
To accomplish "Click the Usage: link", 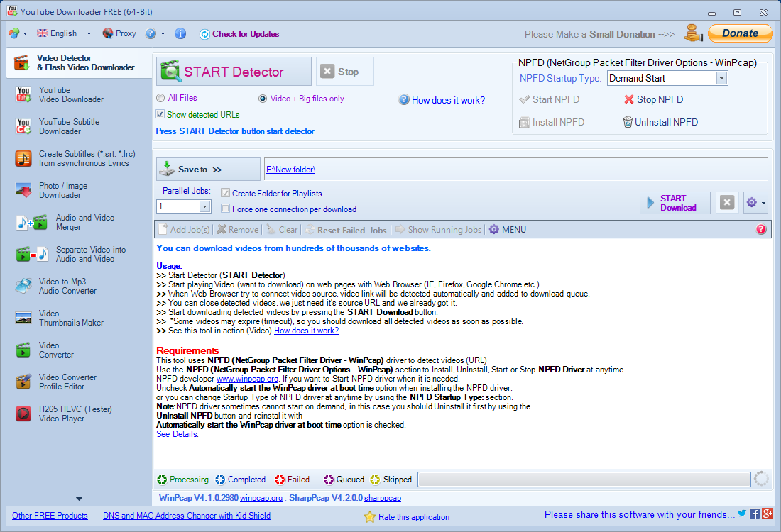I will [170, 266].
